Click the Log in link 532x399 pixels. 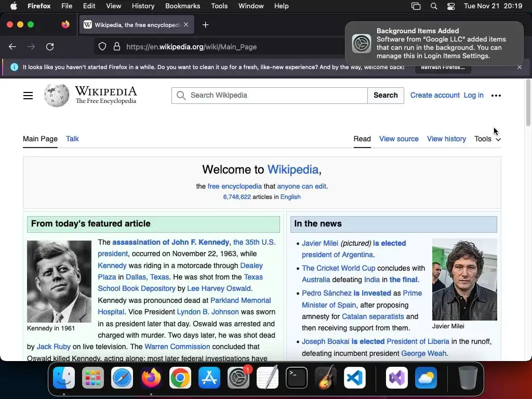(474, 96)
